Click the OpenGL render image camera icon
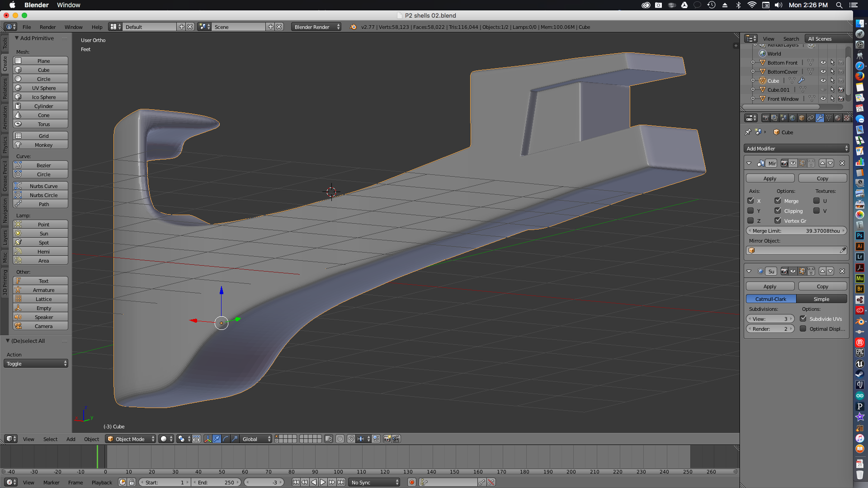The width and height of the screenshot is (868, 488). pos(387,439)
